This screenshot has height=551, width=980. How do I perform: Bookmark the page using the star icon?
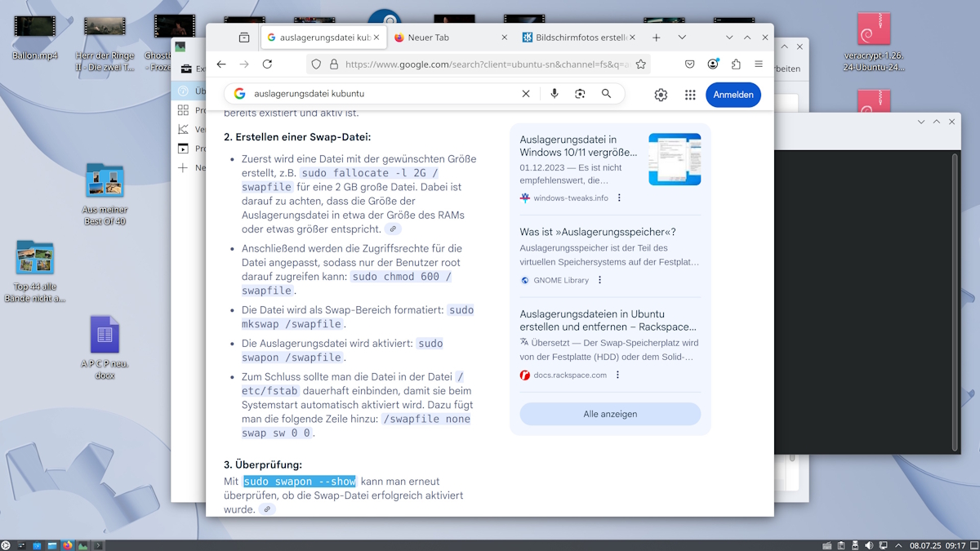[641, 64]
